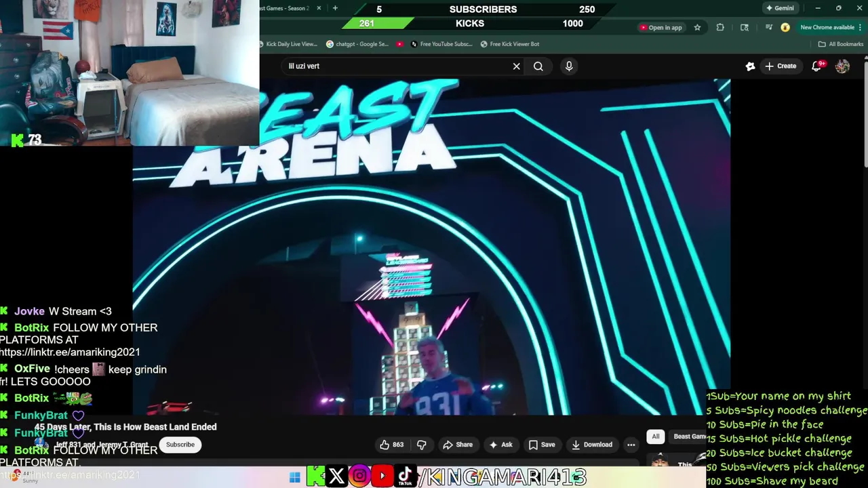Expand the All Bookmarks folder
Screen dimensions: 868x488
(x=841, y=44)
